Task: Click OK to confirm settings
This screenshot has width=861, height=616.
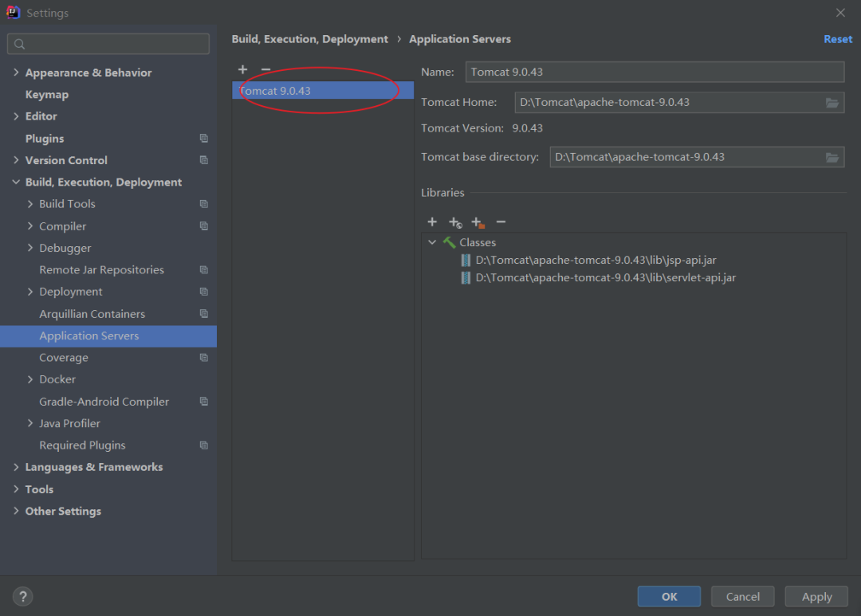Action: (x=669, y=597)
